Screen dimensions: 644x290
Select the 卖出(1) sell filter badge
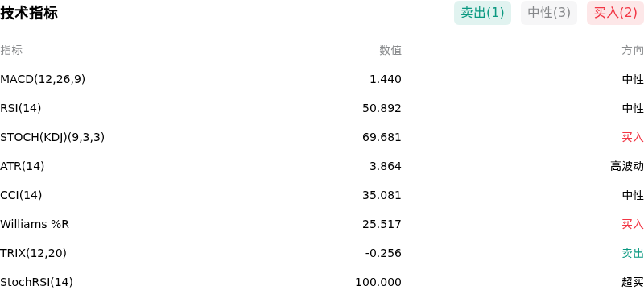click(x=482, y=13)
